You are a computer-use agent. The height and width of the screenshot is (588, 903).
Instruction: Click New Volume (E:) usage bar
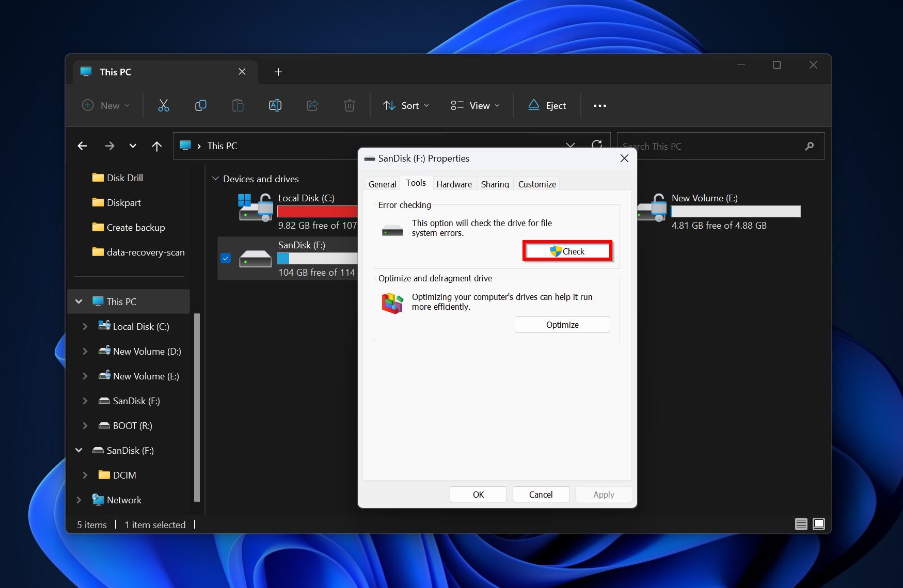pyautogui.click(x=736, y=211)
